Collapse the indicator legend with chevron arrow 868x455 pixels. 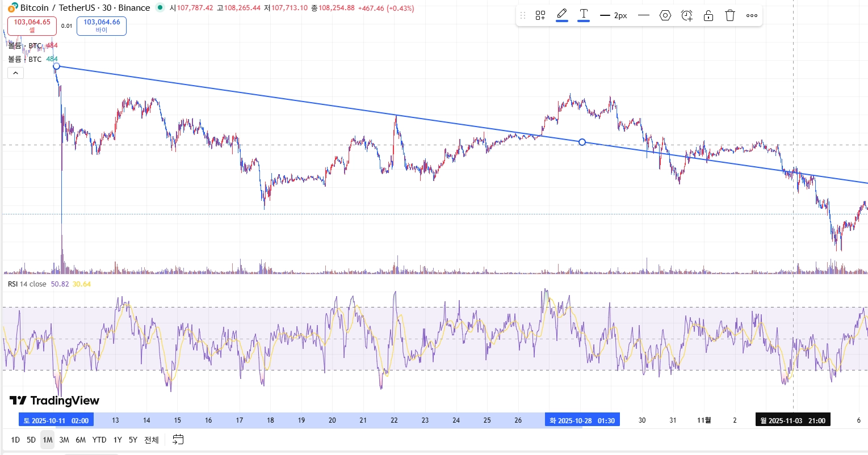click(x=15, y=73)
